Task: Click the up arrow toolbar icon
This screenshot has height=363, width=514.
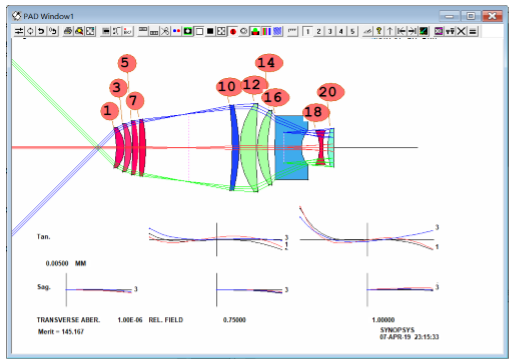Action: [x=390, y=31]
